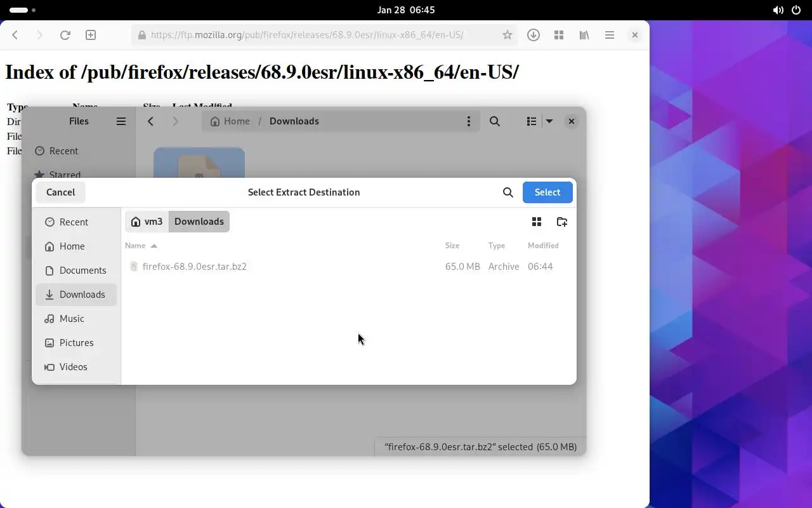Go forward in the Files window
This screenshot has height=508, width=812.
[x=176, y=121]
